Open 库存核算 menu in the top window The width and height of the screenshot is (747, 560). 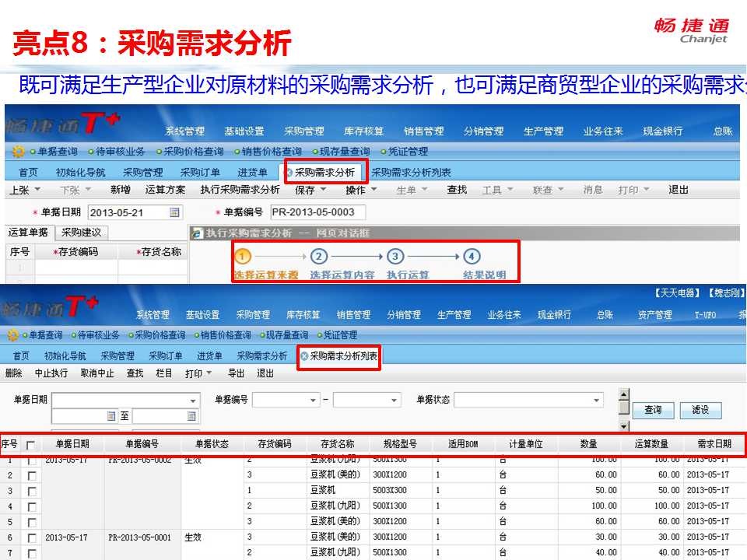pos(364,131)
